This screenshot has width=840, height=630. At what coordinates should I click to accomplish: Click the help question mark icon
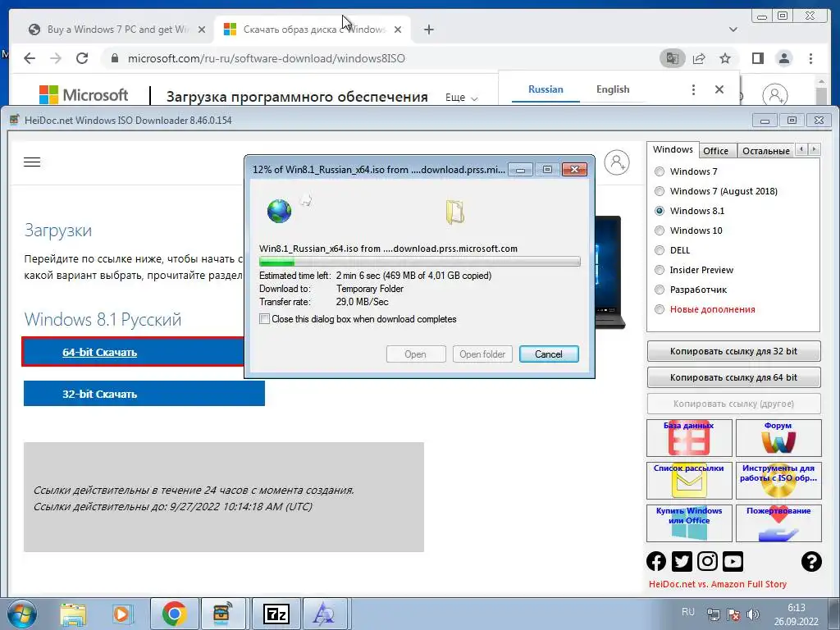click(x=811, y=561)
